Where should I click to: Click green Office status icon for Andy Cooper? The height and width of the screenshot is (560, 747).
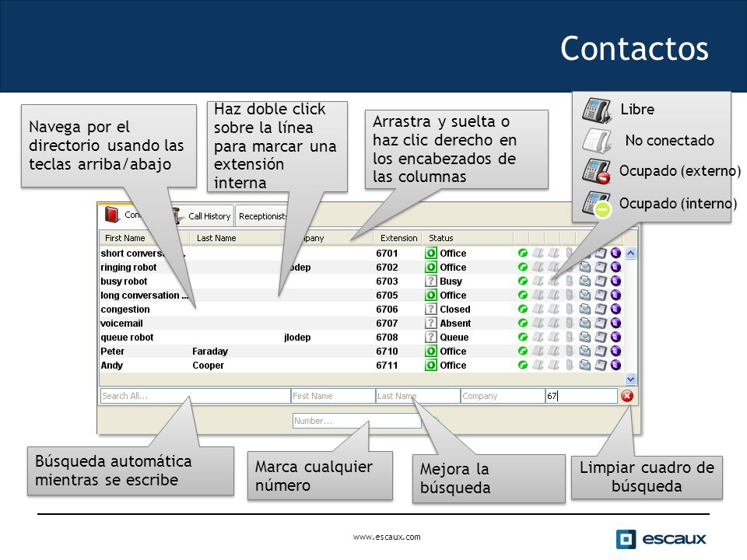pyautogui.click(x=430, y=366)
